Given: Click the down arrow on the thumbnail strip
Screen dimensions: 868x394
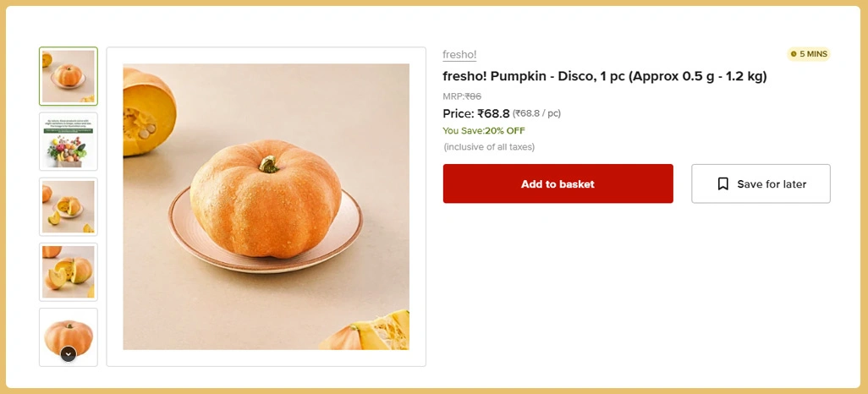Looking at the screenshot, I should [69, 353].
